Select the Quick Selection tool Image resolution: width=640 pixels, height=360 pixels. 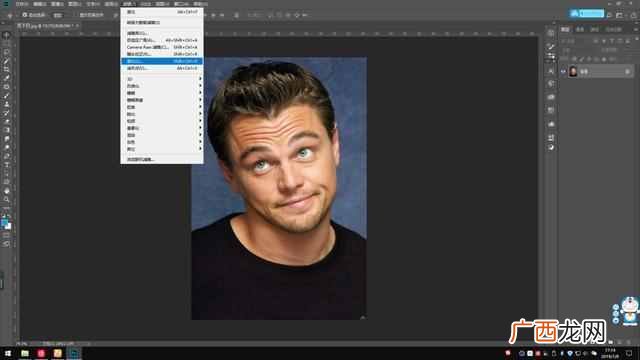7,61
